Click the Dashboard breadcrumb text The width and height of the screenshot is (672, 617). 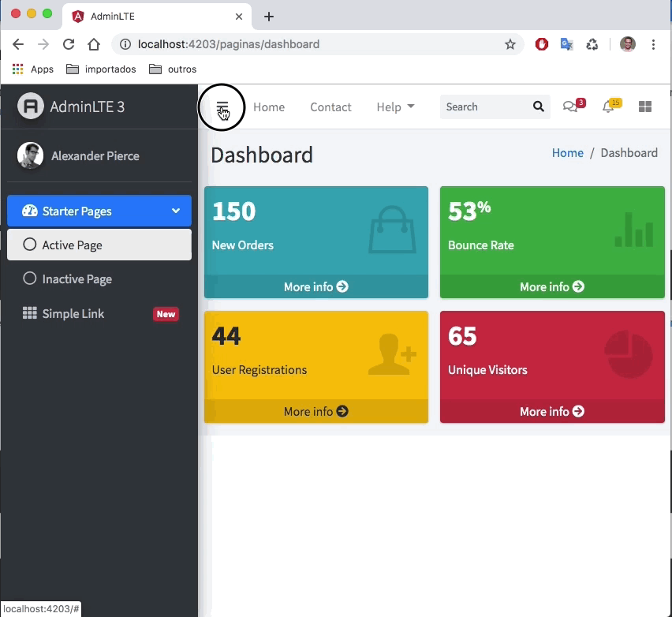tap(629, 152)
